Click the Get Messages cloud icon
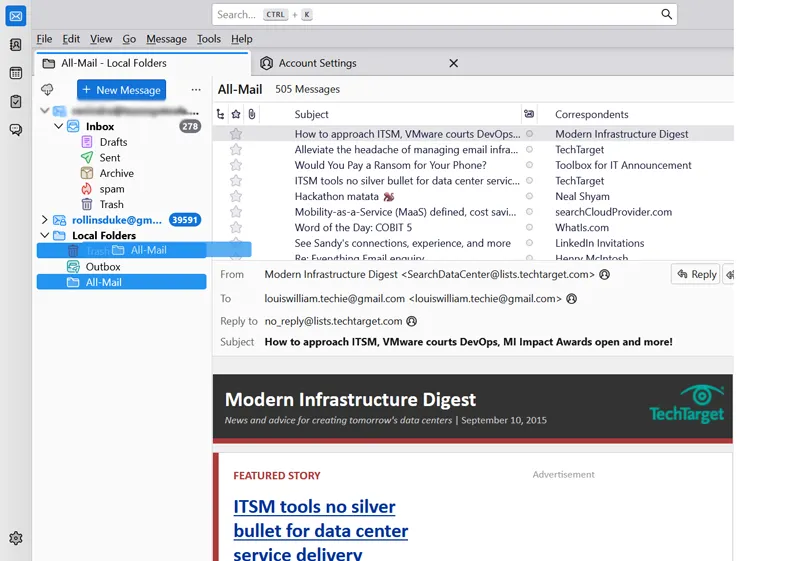The image size is (800, 561). (x=47, y=90)
